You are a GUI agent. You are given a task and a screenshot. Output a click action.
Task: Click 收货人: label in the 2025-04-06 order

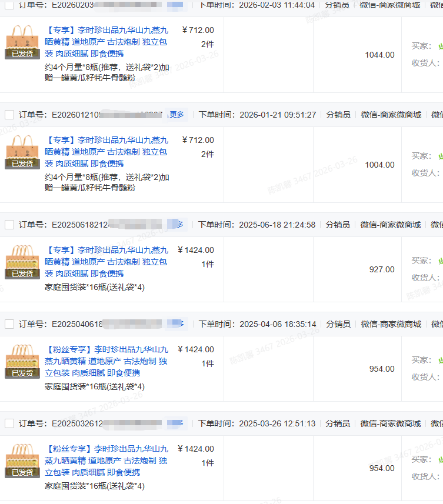(425, 377)
